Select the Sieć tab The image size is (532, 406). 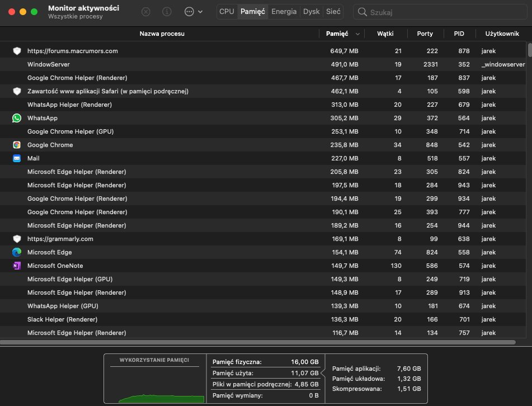pos(333,12)
